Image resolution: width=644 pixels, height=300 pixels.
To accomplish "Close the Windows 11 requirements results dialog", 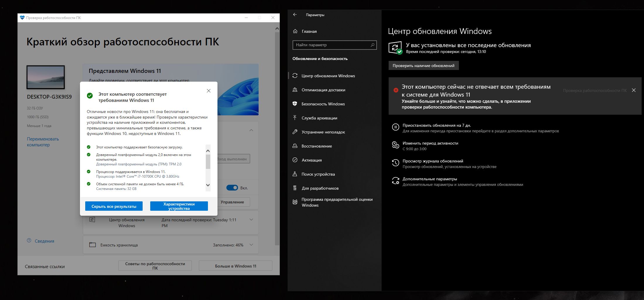I will pos(209,91).
